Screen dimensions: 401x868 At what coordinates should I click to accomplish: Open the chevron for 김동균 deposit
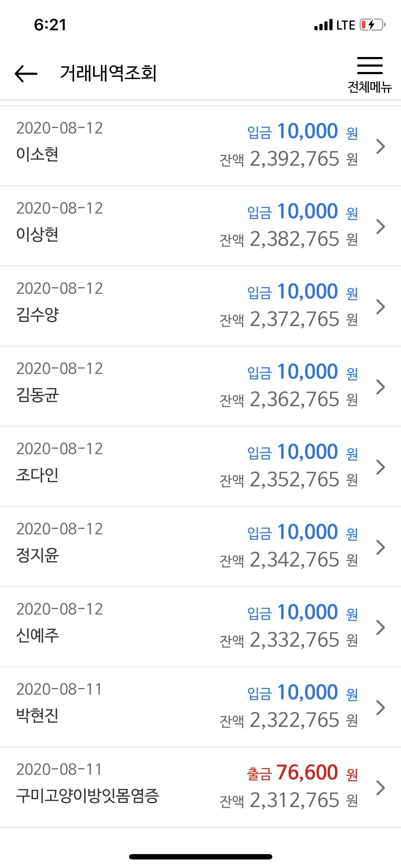[x=381, y=387]
